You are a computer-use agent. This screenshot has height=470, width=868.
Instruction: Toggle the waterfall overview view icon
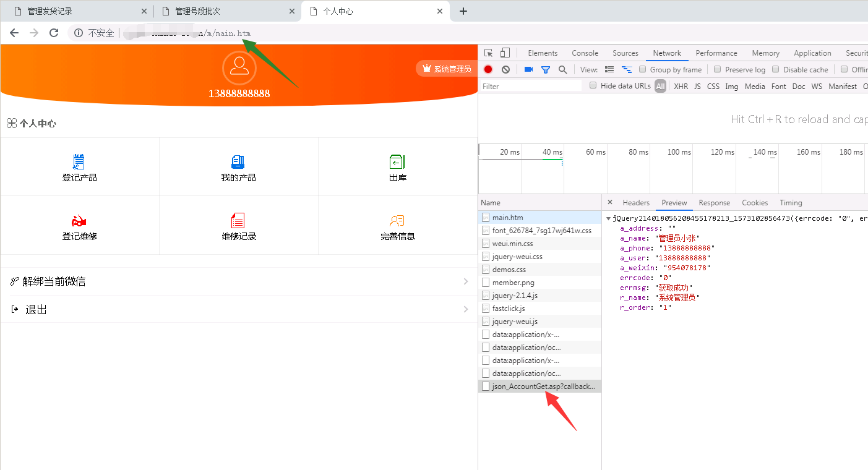(x=627, y=70)
